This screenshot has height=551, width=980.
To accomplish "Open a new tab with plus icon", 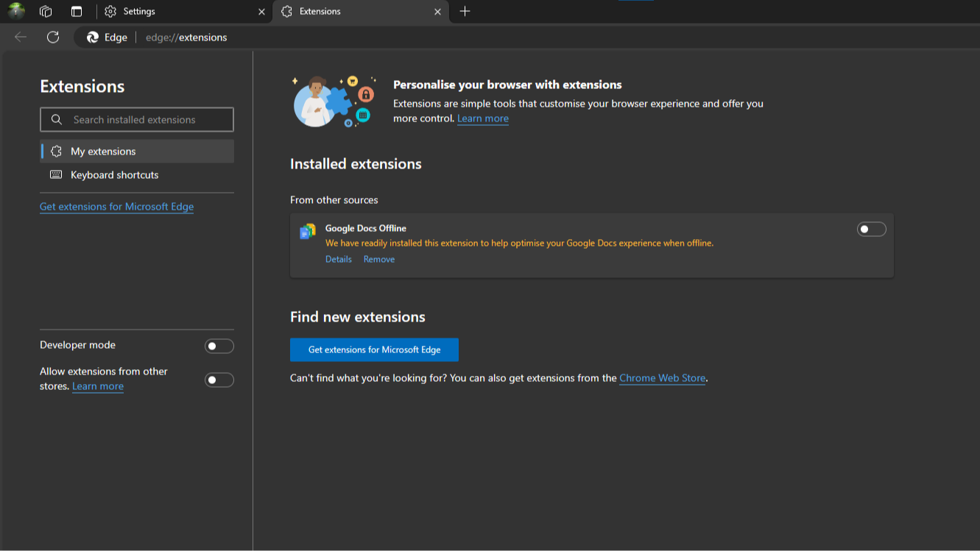I will tap(465, 11).
